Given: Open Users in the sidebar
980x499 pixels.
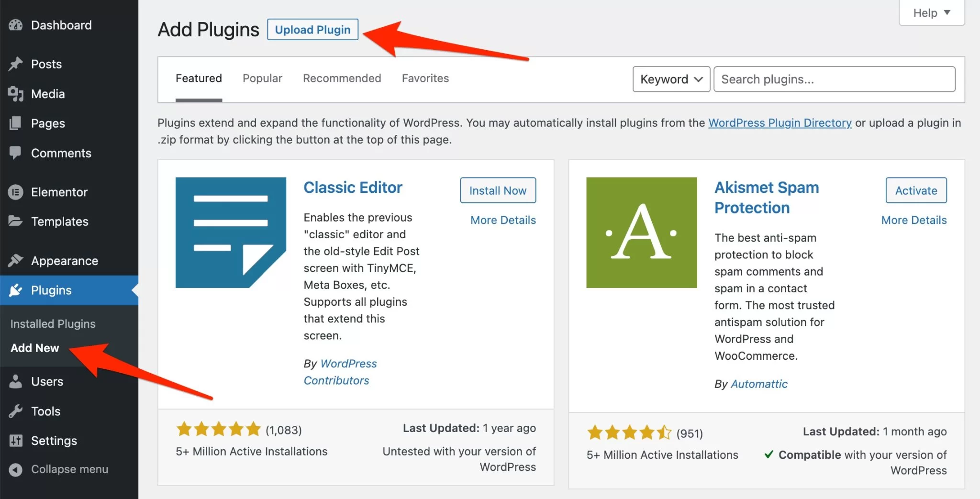Looking at the screenshot, I should click(x=47, y=381).
